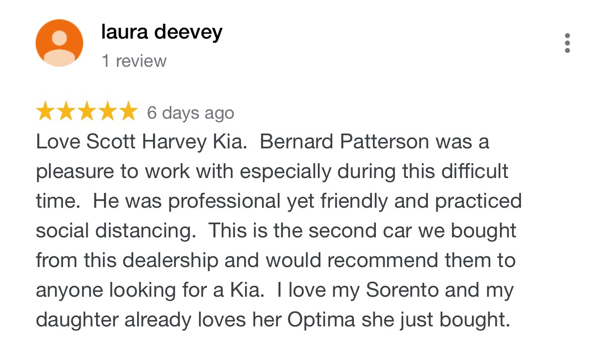Screen dimensions: 615x364
Task: Click the first gold rating star
Action: pyautogui.click(x=46, y=112)
